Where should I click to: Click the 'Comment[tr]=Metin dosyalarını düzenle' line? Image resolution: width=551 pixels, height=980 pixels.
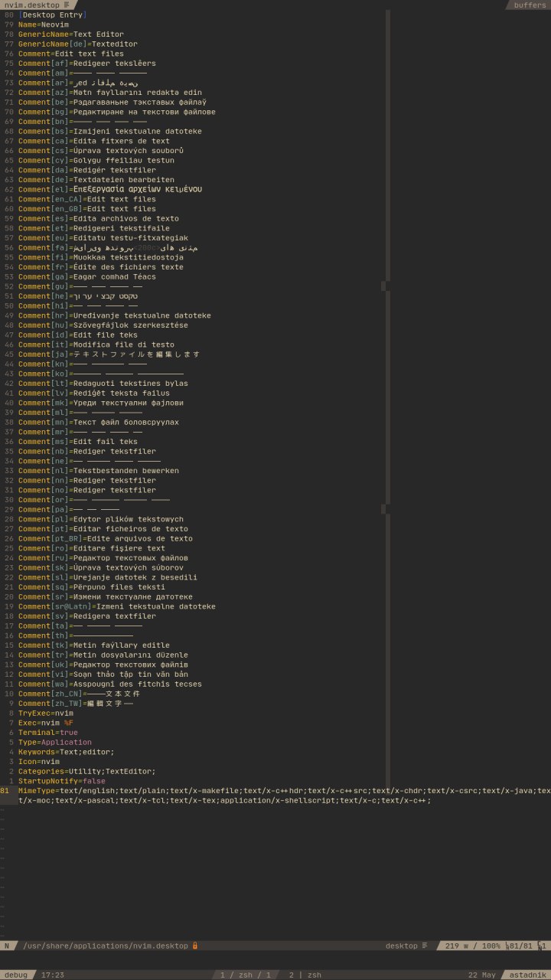[x=103, y=655]
